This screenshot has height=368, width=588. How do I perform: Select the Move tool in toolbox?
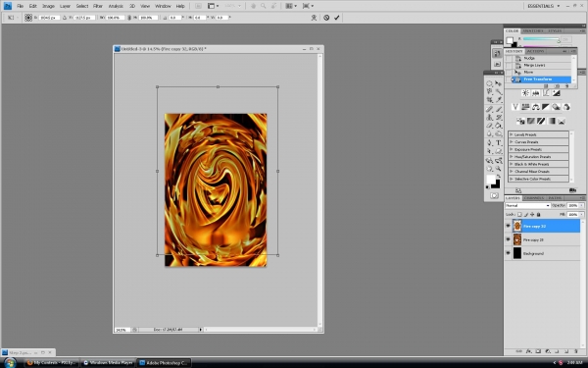[x=499, y=83]
